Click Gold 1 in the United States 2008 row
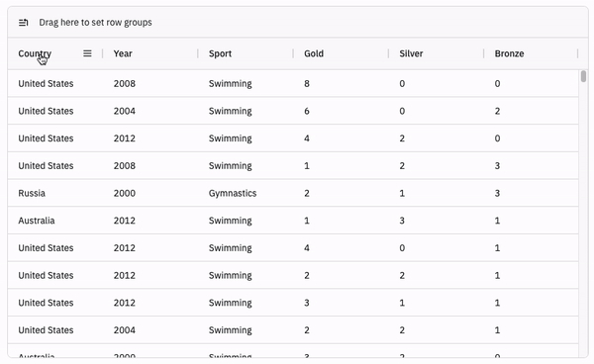This screenshot has height=364, width=594. [x=307, y=166]
